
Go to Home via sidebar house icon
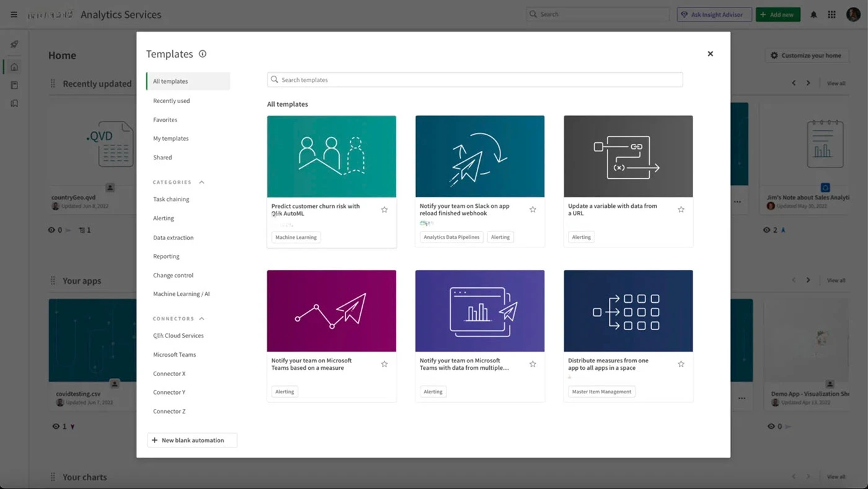click(14, 66)
